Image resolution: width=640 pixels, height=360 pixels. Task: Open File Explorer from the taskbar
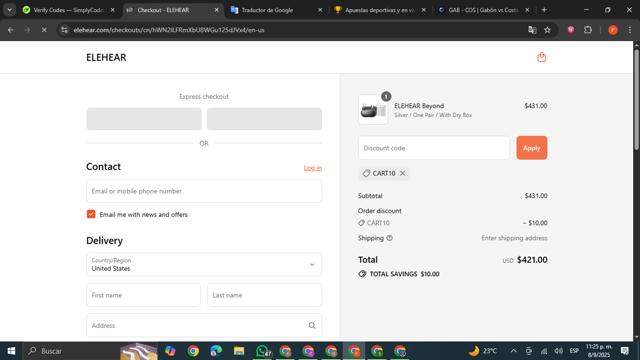[x=239, y=351]
